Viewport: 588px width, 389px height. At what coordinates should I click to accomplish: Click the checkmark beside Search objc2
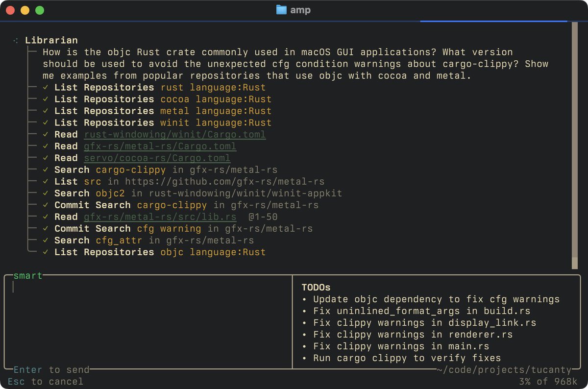(46, 194)
